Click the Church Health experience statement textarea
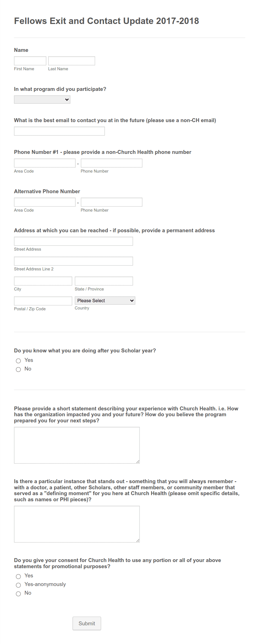Viewport: 259px width, 644px height. [x=77, y=445]
